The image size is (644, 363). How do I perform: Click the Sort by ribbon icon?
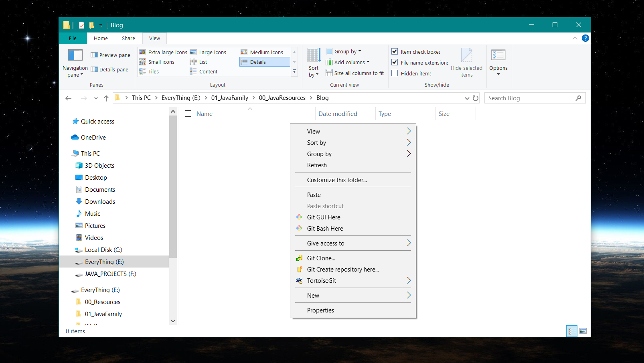(x=314, y=55)
